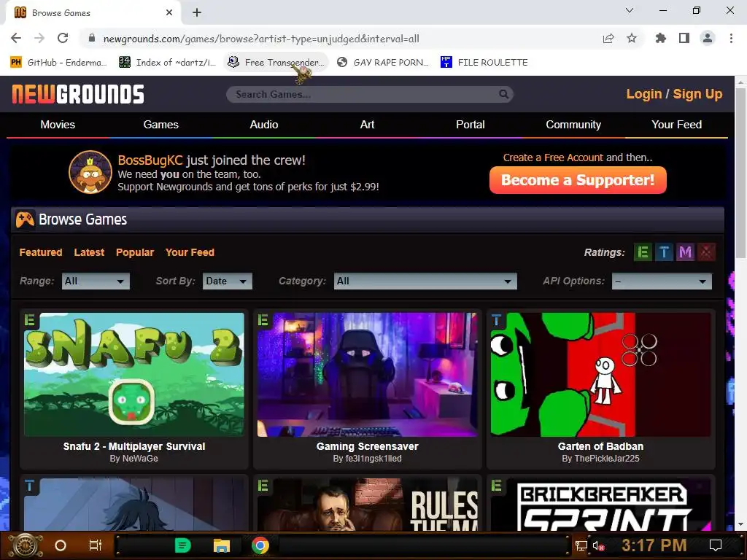Open a new browser tab
The image size is (747, 560).
(x=197, y=13)
